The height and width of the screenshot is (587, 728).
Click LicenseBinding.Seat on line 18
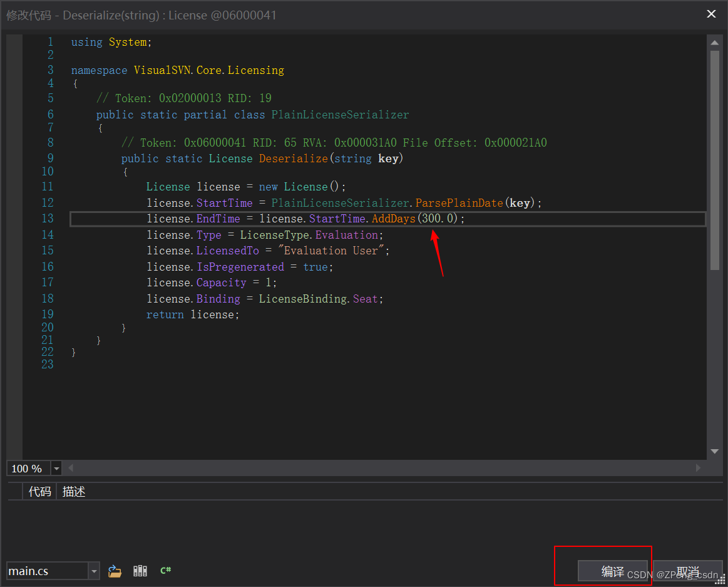(319, 299)
